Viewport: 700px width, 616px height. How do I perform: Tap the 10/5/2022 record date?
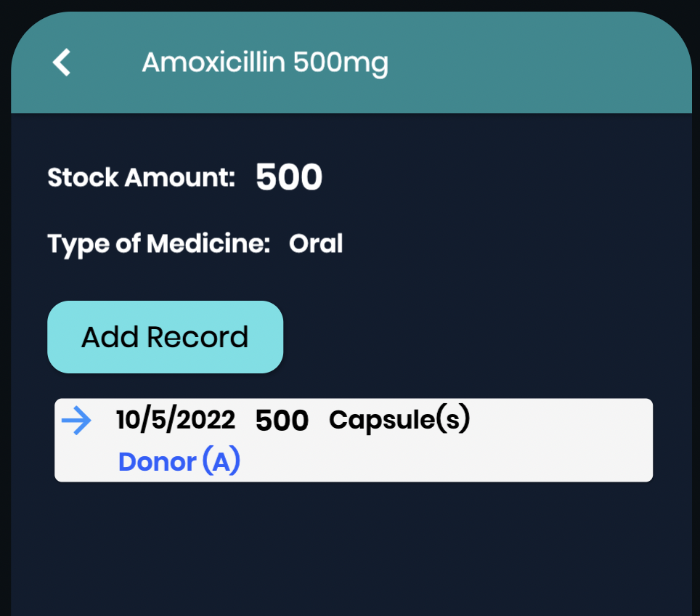176,420
